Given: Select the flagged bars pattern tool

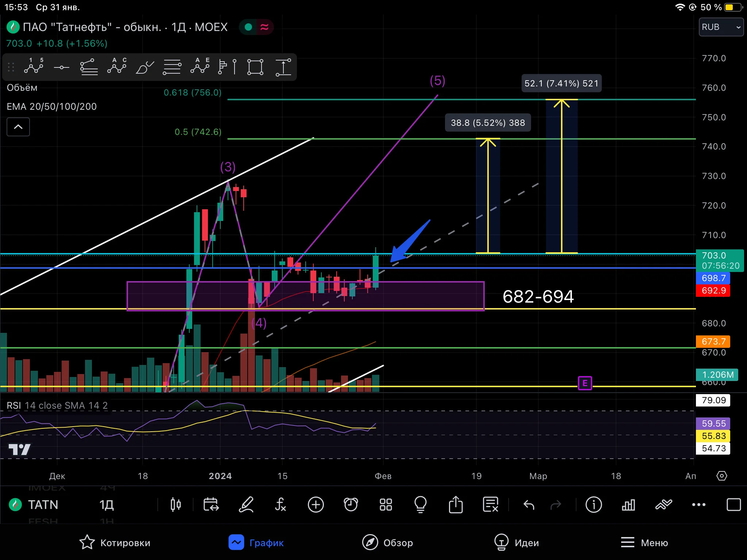Looking at the screenshot, I should [227, 67].
